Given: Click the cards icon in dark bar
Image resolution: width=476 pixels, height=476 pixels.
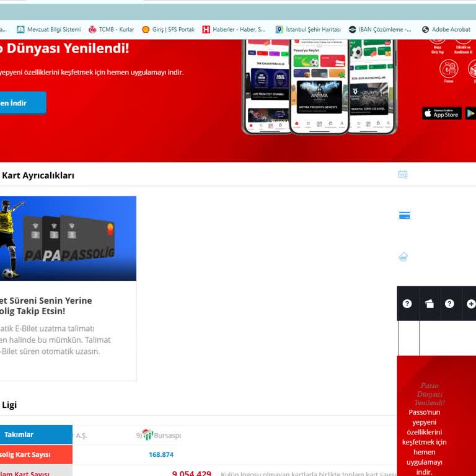Looking at the screenshot, I should [x=430, y=304].
